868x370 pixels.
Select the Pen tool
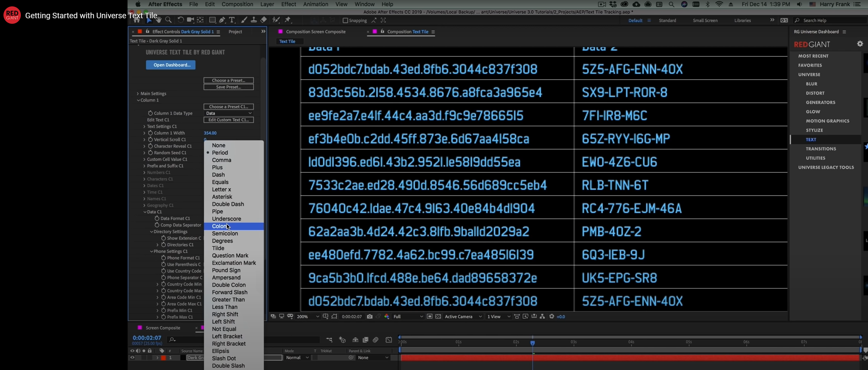222,20
